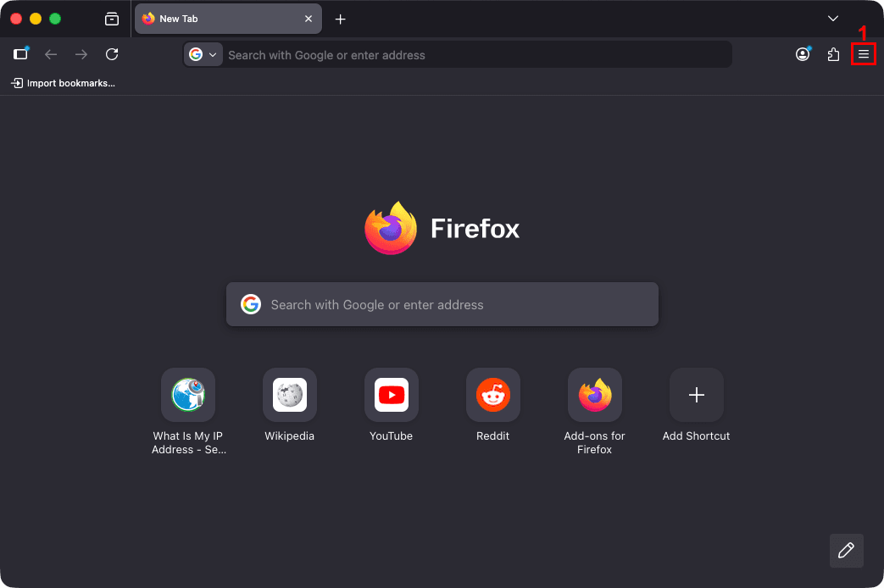
Task: Click the Add Shortcut plus tile
Action: click(x=696, y=395)
